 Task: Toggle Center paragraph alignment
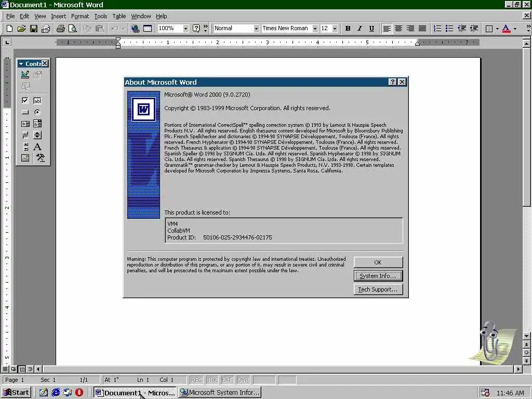coord(398,29)
